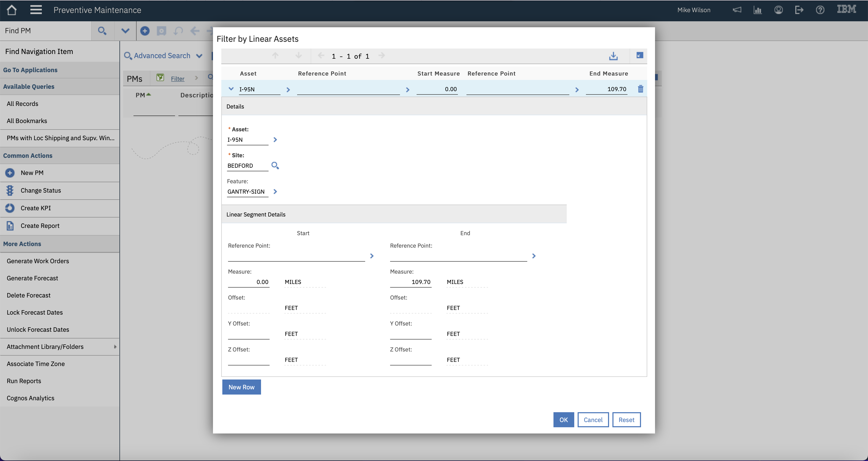Download the linear assets table data
This screenshot has height=461, width=868.
(x=613, y=56)
